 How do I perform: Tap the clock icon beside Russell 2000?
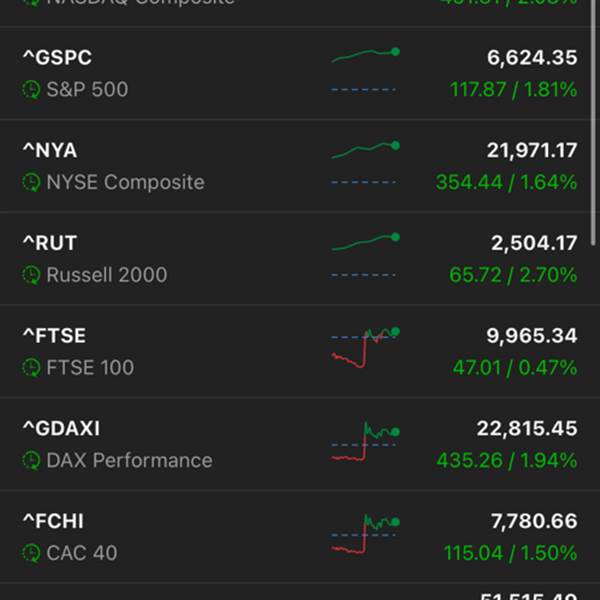(x=31, y=275)
